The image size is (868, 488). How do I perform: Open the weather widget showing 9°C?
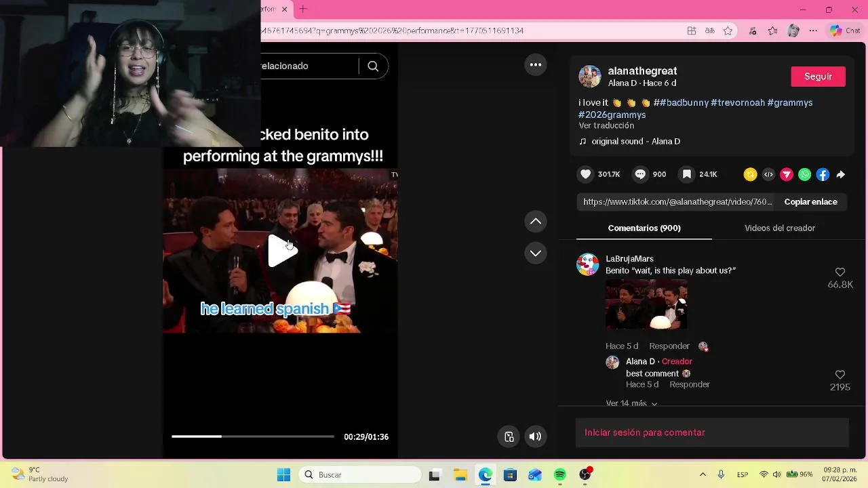pos(41,474)
